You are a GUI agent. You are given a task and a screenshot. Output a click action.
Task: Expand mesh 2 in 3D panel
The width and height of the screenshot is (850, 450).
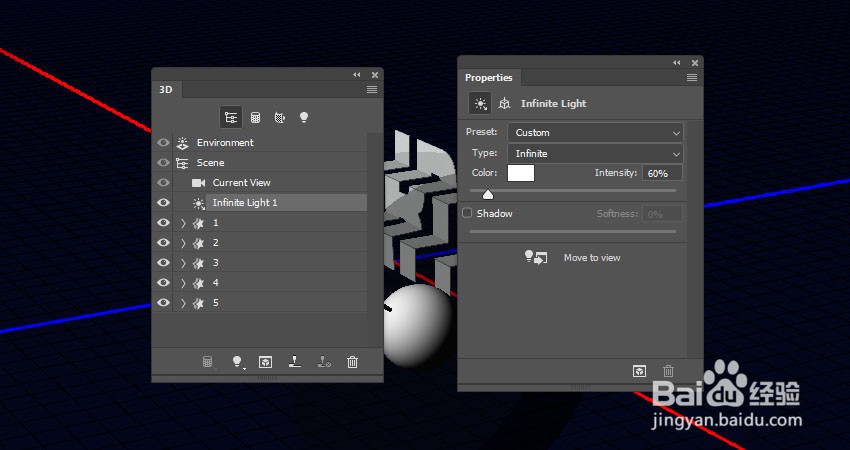(x=183, y=243)
